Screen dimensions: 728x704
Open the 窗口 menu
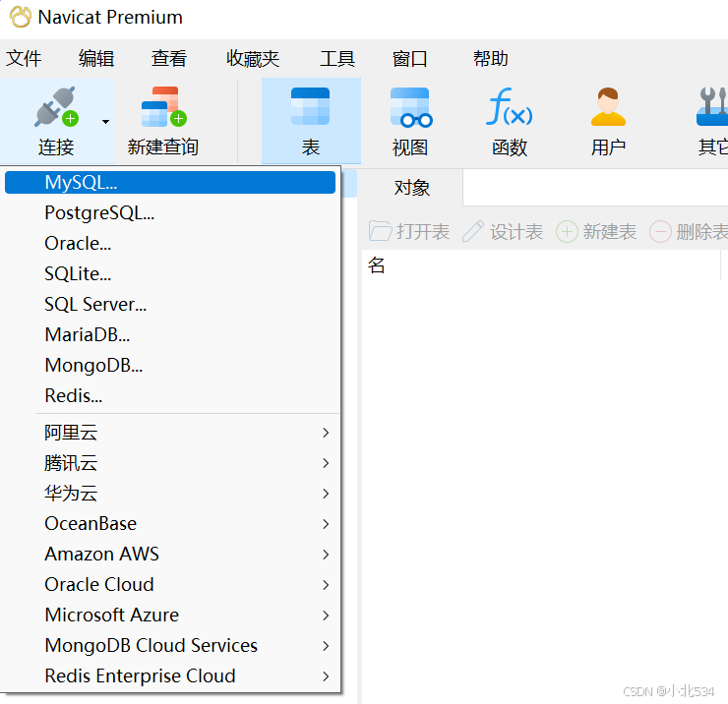tap(409, 58)
